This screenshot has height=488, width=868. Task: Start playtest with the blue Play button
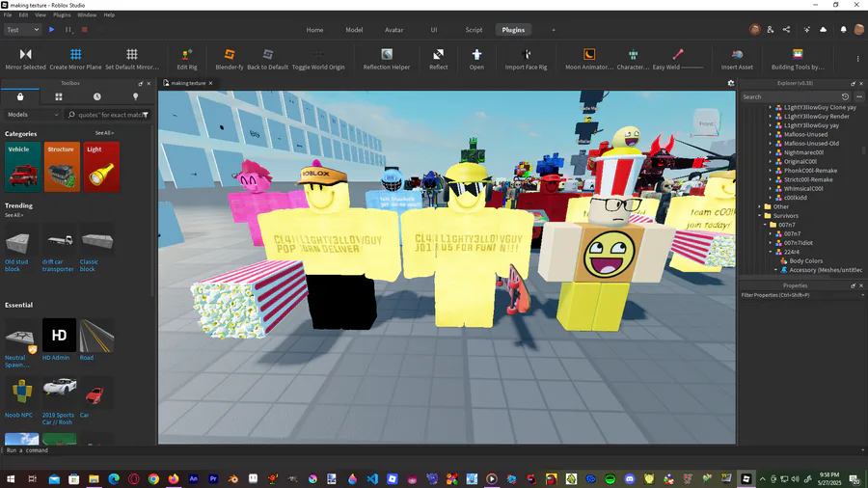(51, 30)
